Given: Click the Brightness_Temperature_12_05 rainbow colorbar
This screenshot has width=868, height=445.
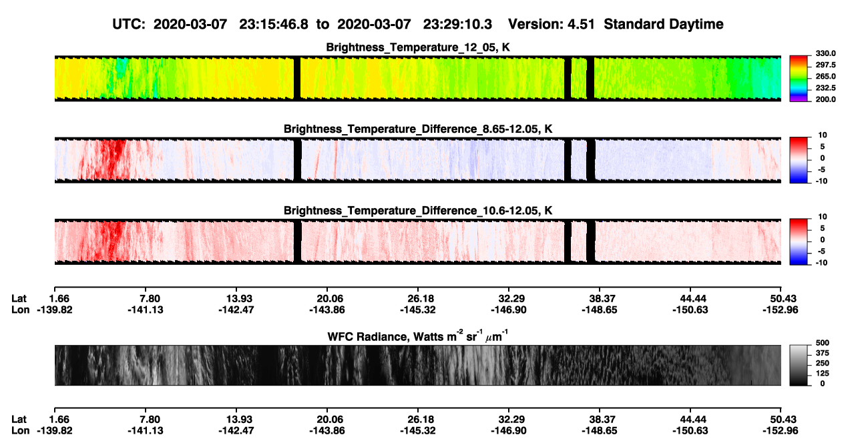Looking at the screenshot, I should coord(799,79).
